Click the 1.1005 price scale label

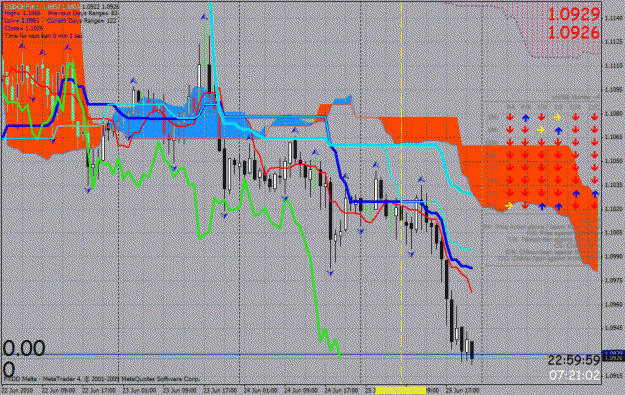[x=614, y=232]
